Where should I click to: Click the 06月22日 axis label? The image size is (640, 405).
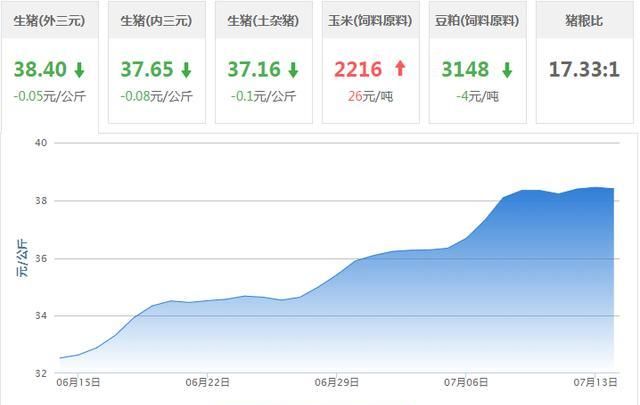click(x=207, y=383)
